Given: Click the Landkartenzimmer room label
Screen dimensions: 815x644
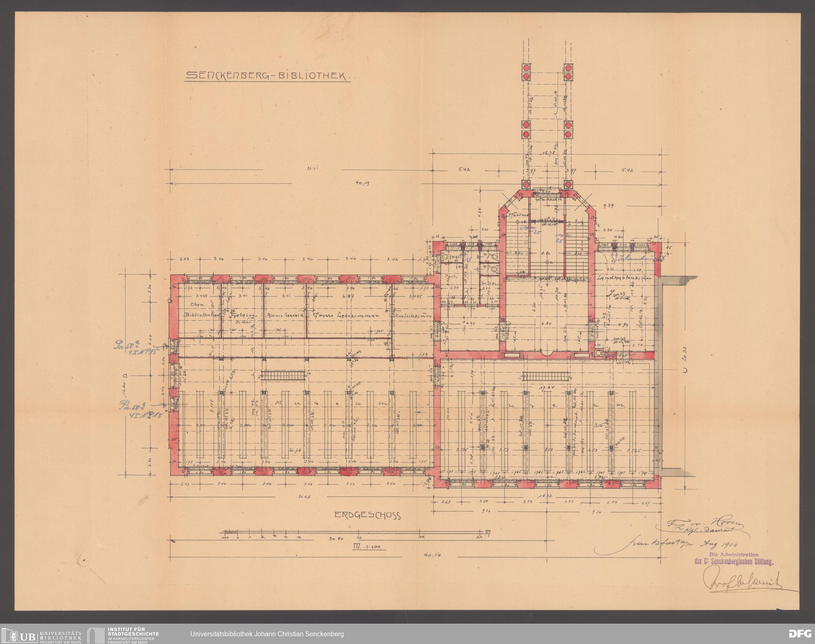Looking at the screenshot, I should pyautogui.click(x=623, y=278).
